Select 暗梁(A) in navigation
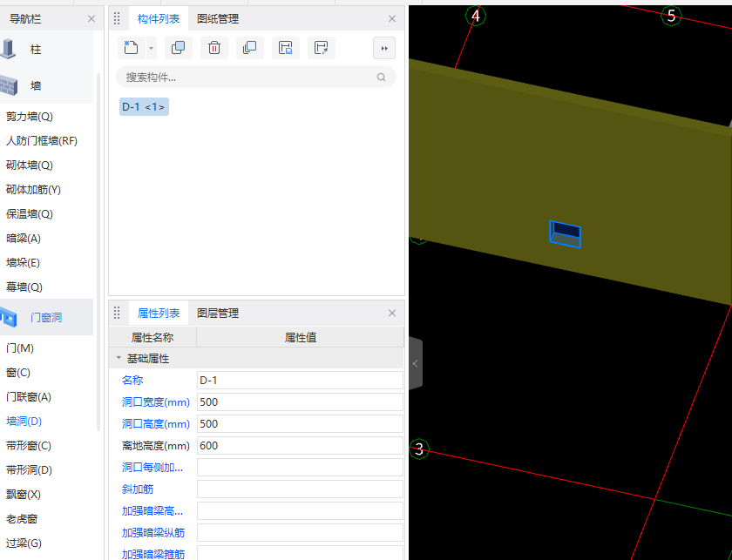Viewport: 732px width, 560px height. click(x=24, y=239)
